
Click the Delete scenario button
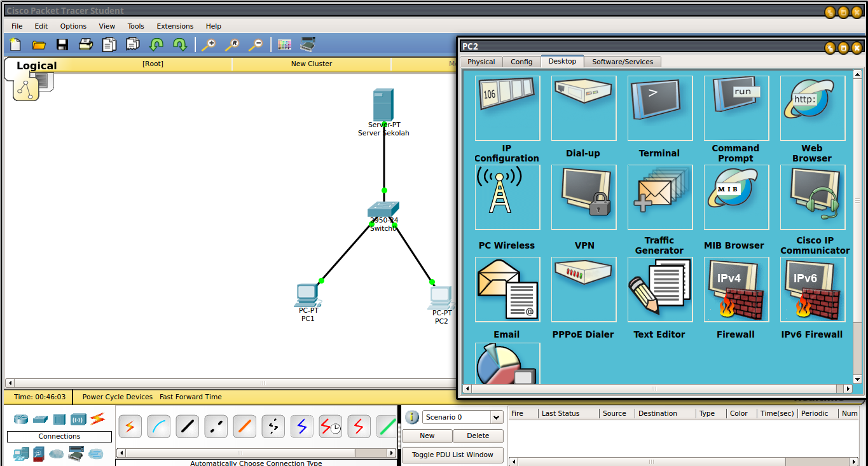[x=478, y=436]
